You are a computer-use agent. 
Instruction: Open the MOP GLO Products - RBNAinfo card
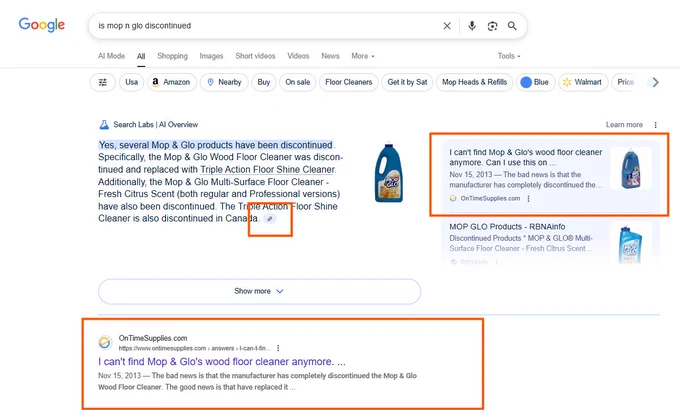[550, 242]
